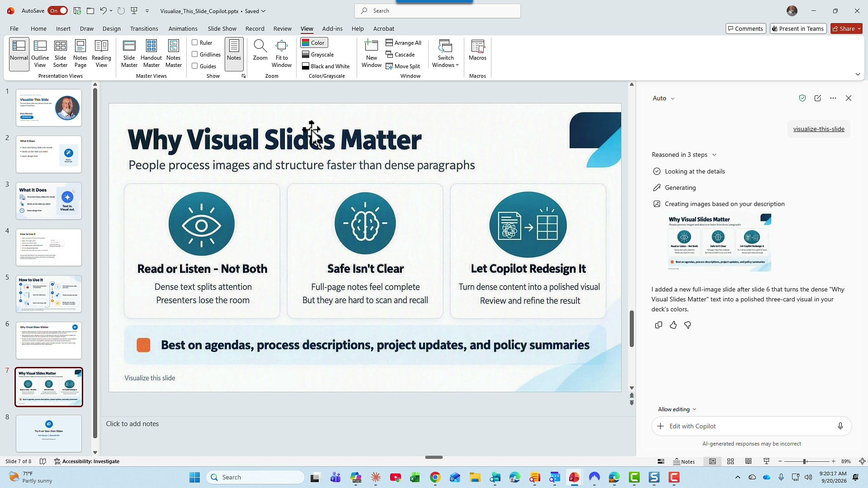Expand the Auto mode dropdown
Screen dimensions: 868x488
click(663, 98)
